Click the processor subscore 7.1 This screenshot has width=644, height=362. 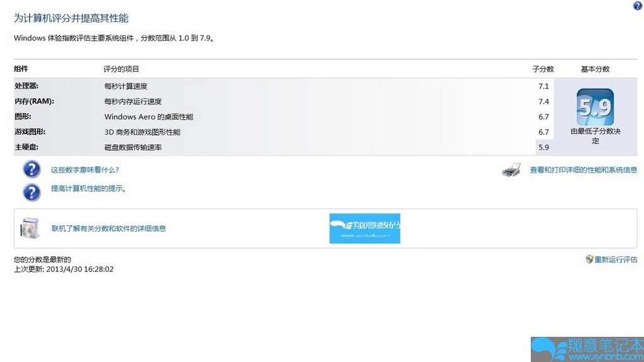(x=543, y=86)
